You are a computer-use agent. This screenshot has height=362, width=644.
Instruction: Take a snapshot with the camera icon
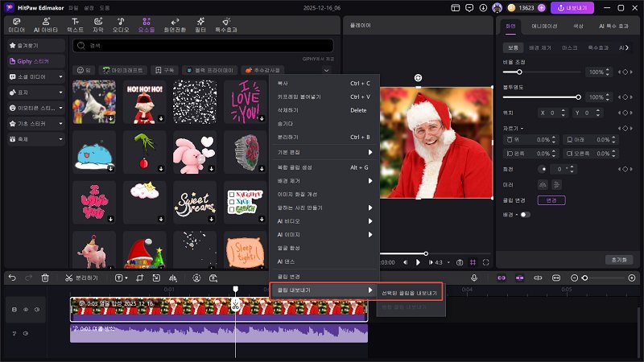[460, 262]
